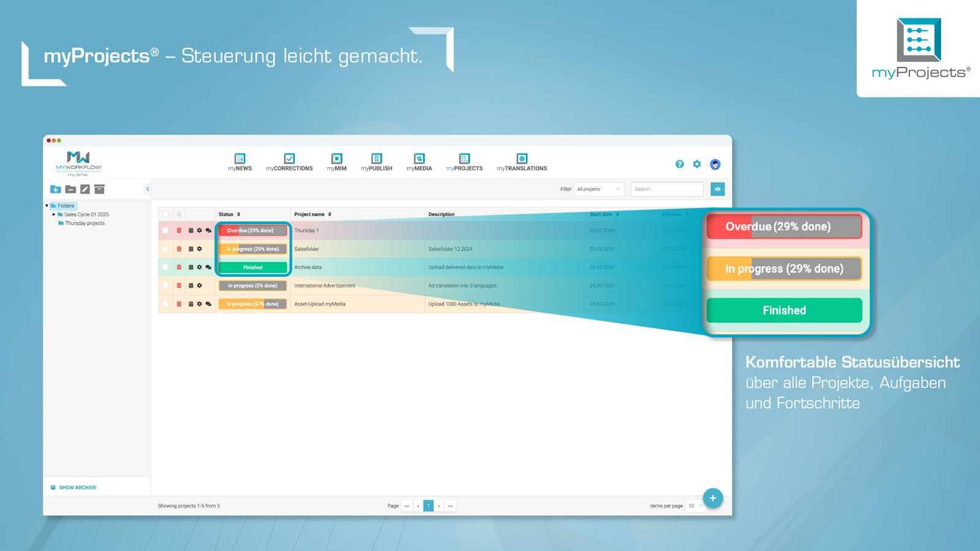Delete the International Advertisement project
Screen dimensions: 980x551
(179, 285)
